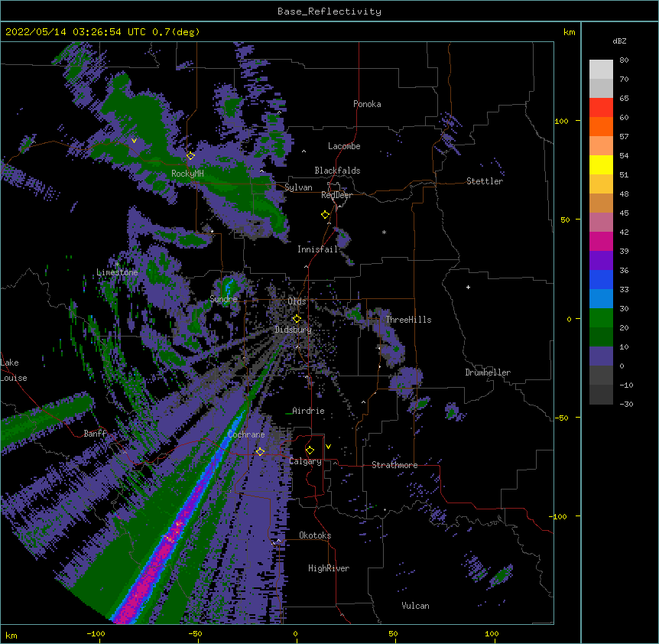
Task: Click the Banff label
Action: 95,434
